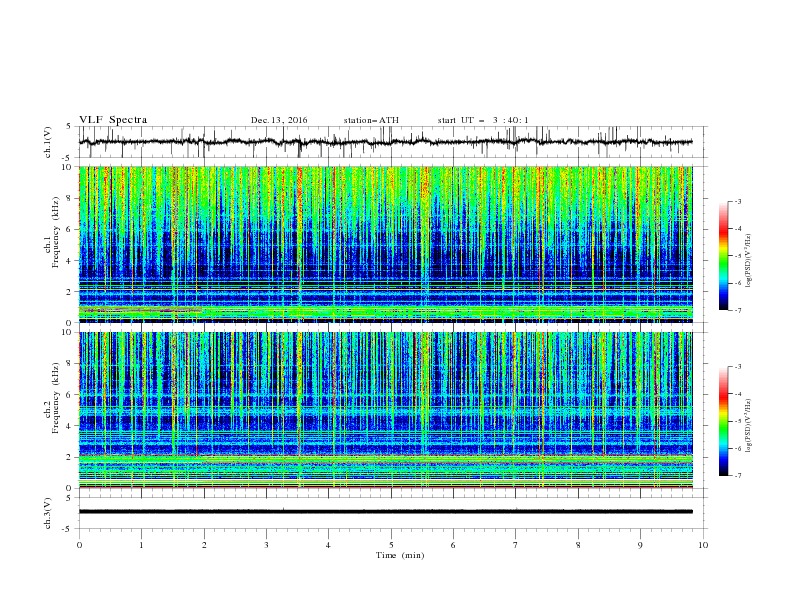Click the "-3" label on ch.1 colorbar
The height and width of the screenshot is (612, 792).
tap(738, 201)
